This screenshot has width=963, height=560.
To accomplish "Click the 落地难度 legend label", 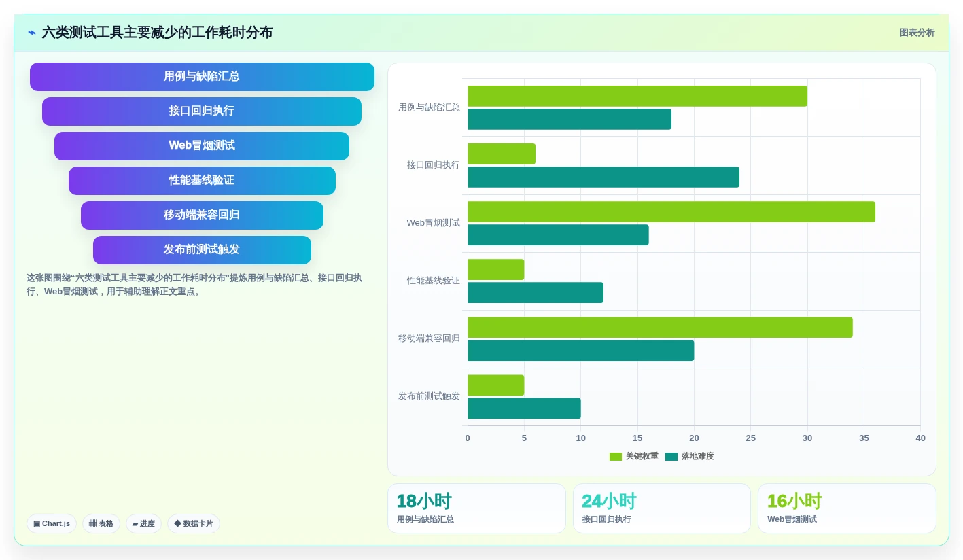I will click(x=698, y=457).
